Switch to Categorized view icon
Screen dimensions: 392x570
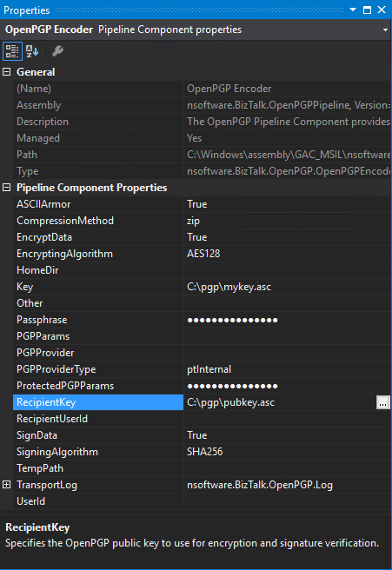point(12,51)
